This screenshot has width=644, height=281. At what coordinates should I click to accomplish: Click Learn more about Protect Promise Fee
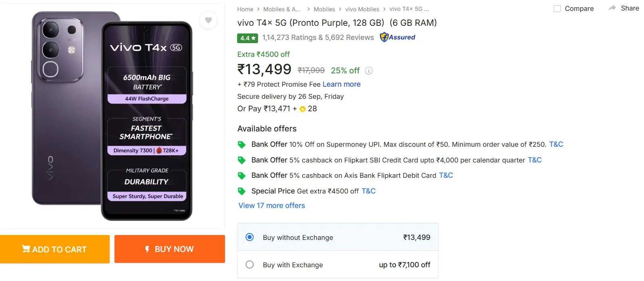click(341, 84)
